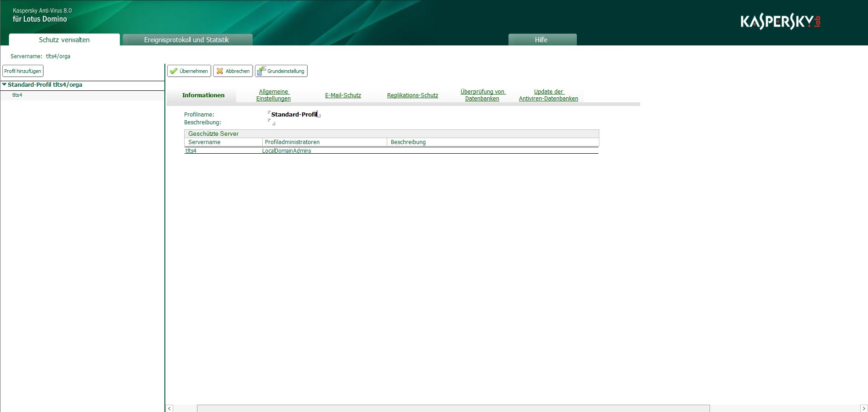Click the tlts4 server link in table
The height and width of the screenshot is (412, 868).
191,151
